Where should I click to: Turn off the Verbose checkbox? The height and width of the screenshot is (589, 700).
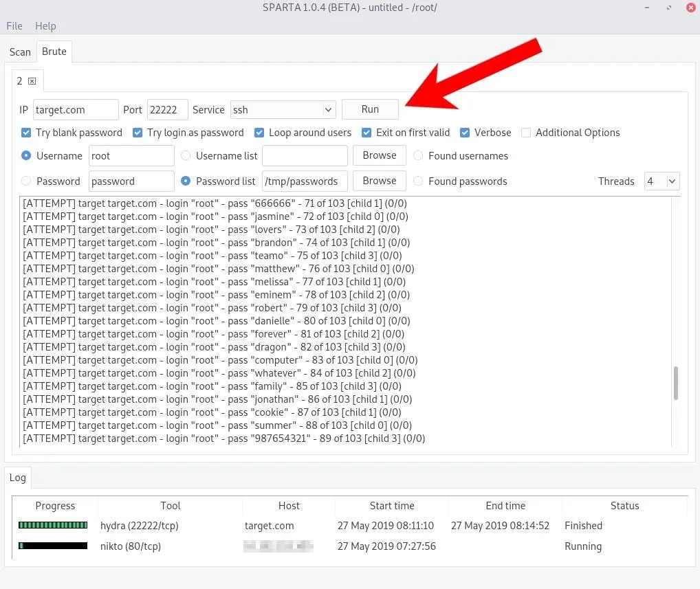[x=465, y=133]
